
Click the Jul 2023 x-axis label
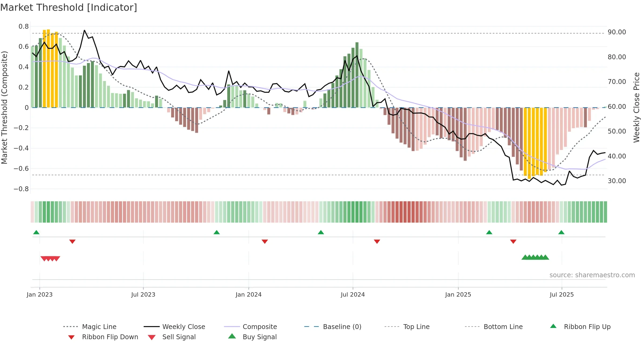pos(143,294)
